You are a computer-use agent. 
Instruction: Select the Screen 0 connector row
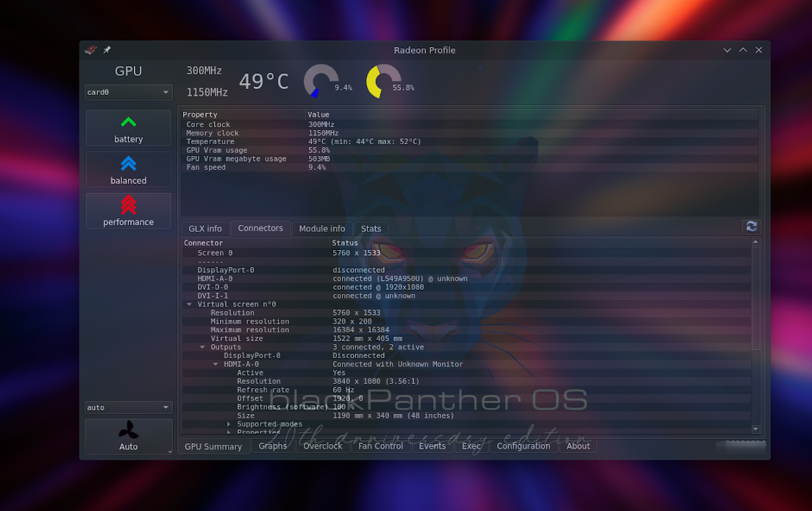point(466,253)
